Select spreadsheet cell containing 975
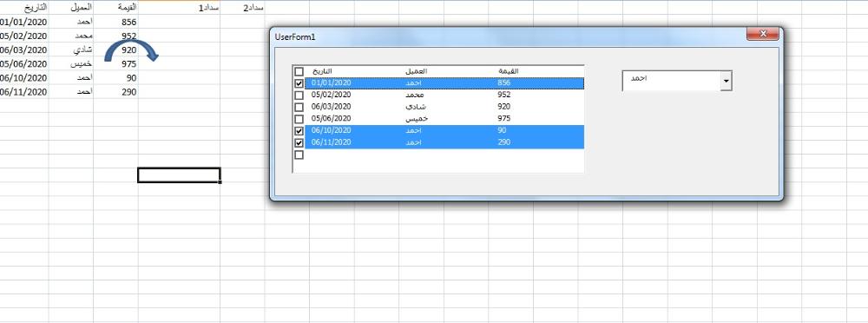The height and width of the screenshot is (323, 868). coord(115,63)
